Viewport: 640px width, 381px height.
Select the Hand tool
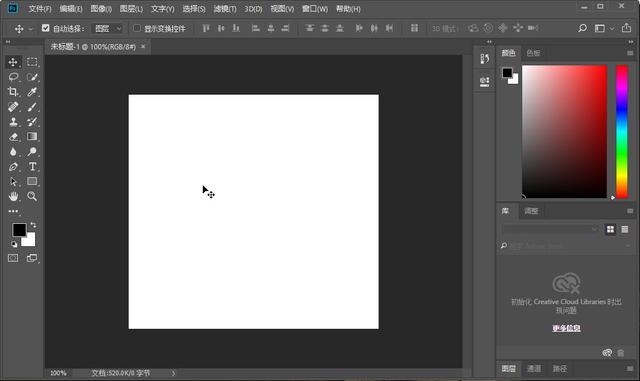click(13, 196)
